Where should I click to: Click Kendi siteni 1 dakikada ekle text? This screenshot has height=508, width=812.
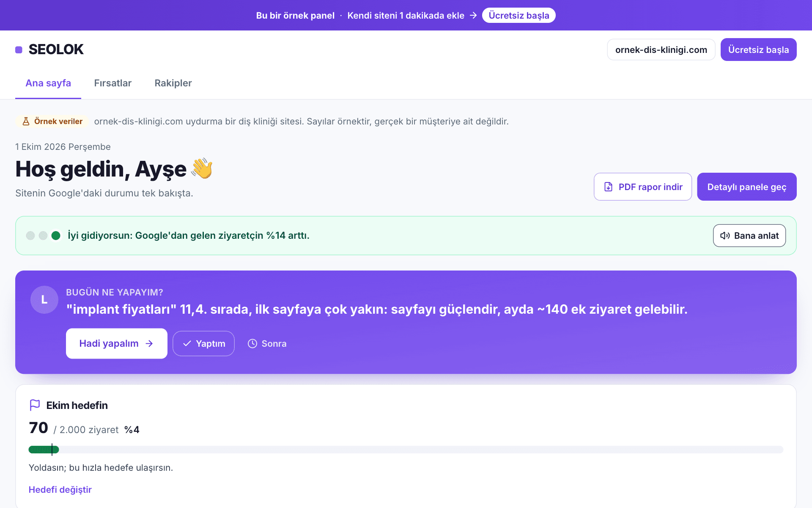[x=406, y=15]
